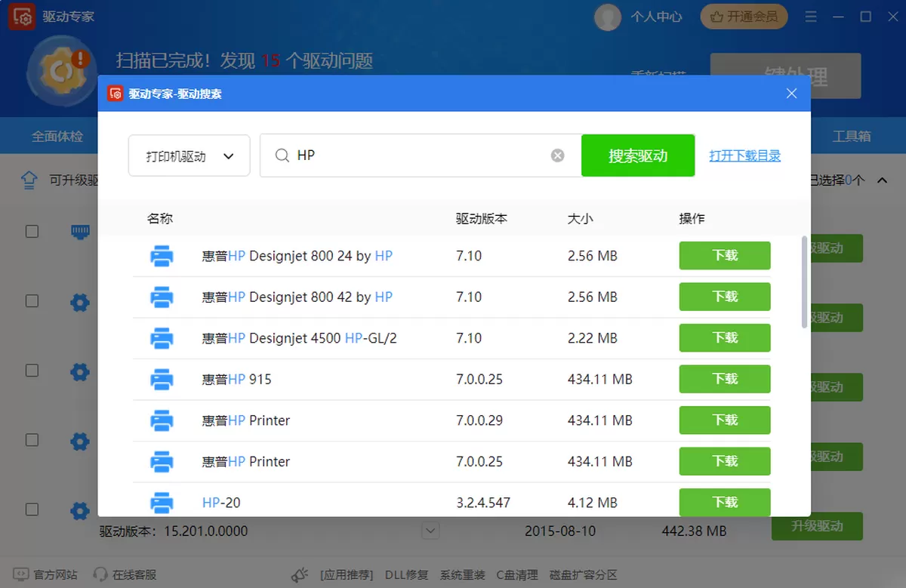Viewport: 906px width, 588px height.
Task: Download the HP-20 driver
Action: (725, 502)
